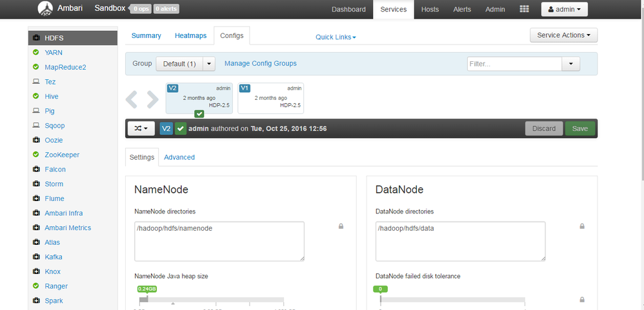
Task: Open Knox service in sidebar
Action: tap(52, 271)
